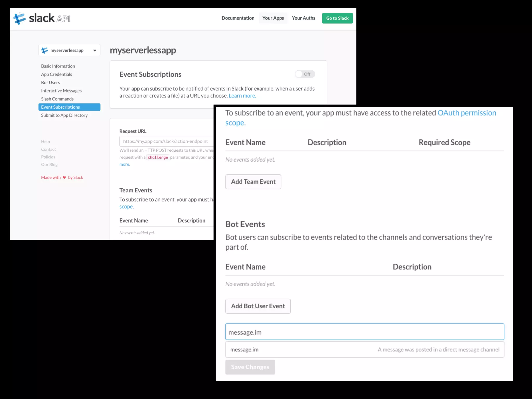Click 'A message was posted in a direct message channel'
This screenshot has height=399, width=532.
click(x=438, y=350)
